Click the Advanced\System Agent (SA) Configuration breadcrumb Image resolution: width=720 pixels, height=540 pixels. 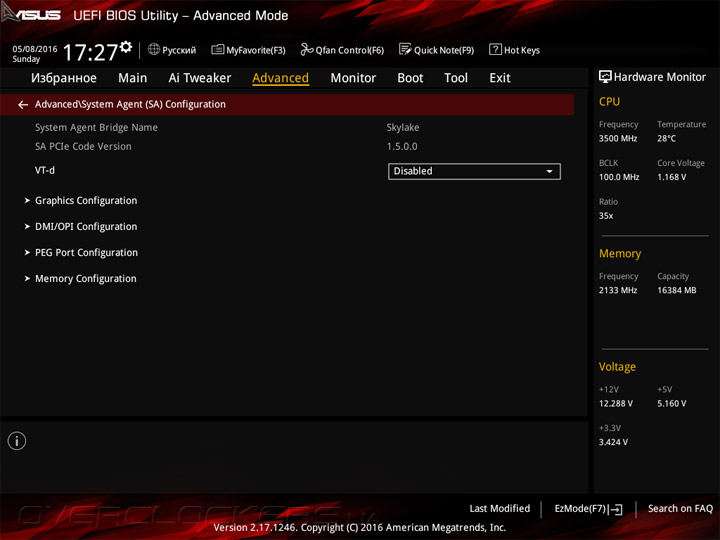pos(130,104)
